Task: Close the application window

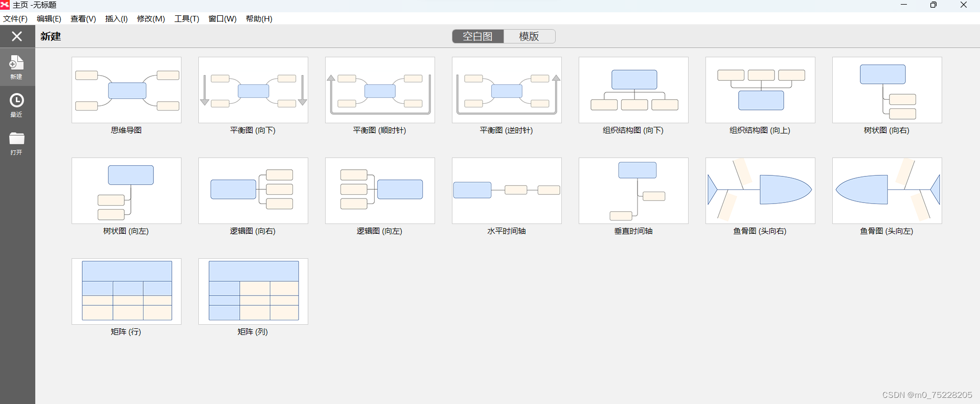Action: coord(964,5)
